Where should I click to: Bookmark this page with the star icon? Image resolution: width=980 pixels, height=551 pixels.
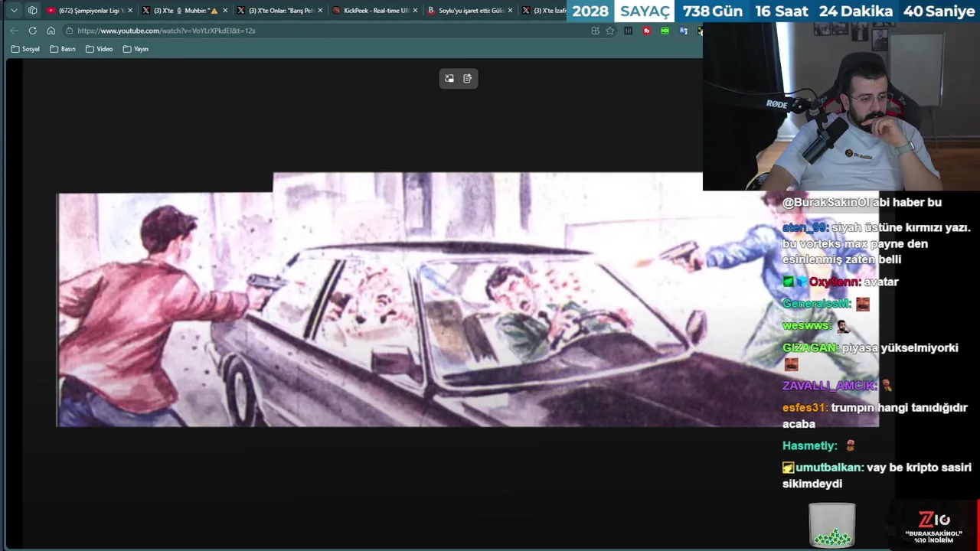610,31
